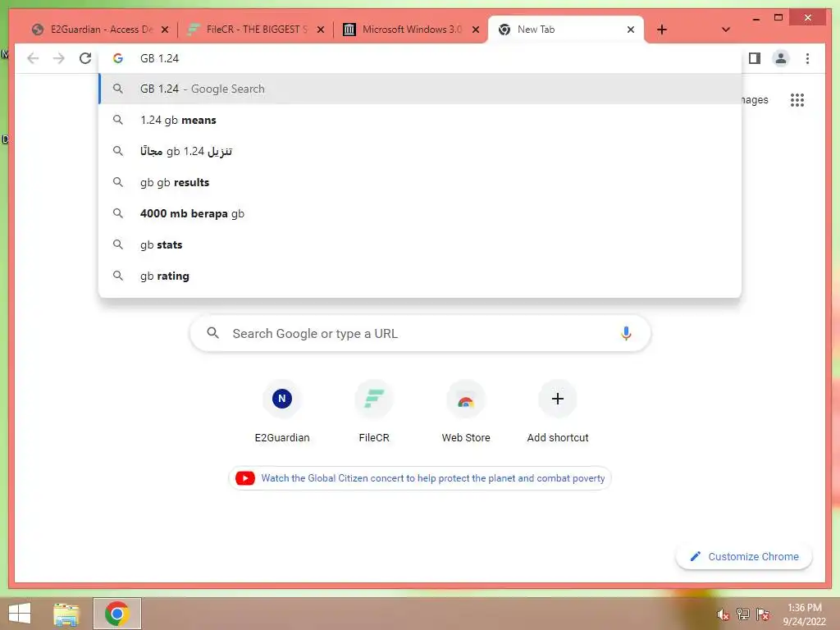This screenshot has height=630, width=840.
Task: Open File Explorer from the taskbar
Action: click(x=66, y=614)
